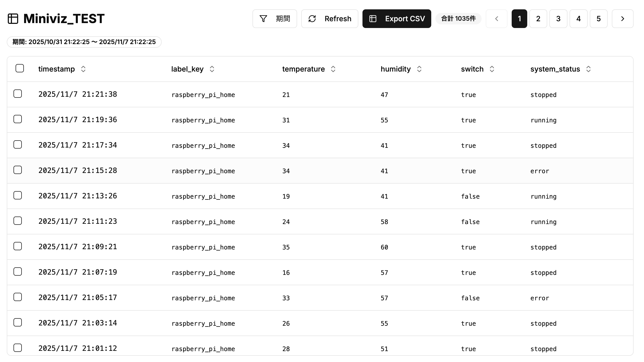This screenshot has width=644, height=362.
Task: Select the row timestamped 21:21:38
Action: pyautogui.click(x=18, y=94)
